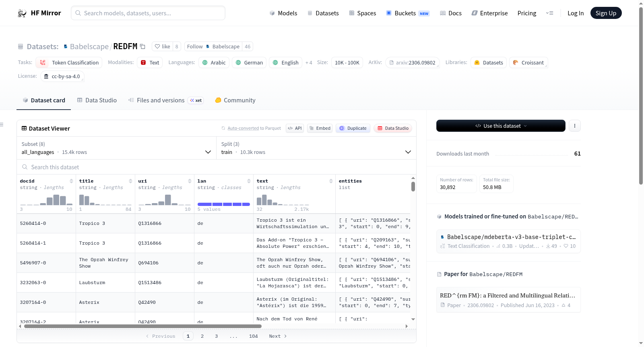Image resolution: width=644 pixels, height=347 pixels.
Task: Sort the text column
Action: 331,181
